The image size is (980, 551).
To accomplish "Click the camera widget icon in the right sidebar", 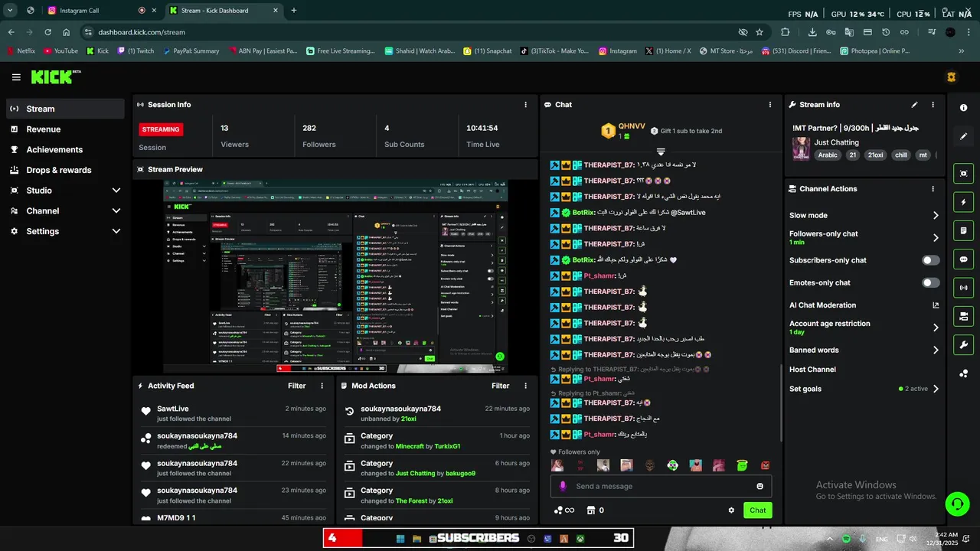I will [x=963, y=174].
